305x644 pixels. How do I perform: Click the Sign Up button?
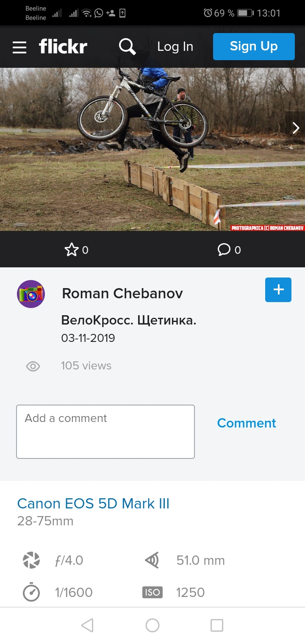[254, 47]
